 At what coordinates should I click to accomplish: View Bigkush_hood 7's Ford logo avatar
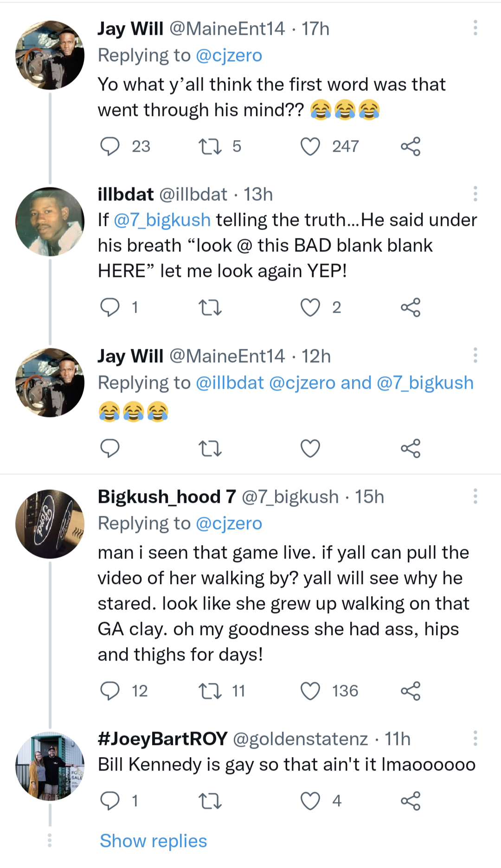pos(50,524)
